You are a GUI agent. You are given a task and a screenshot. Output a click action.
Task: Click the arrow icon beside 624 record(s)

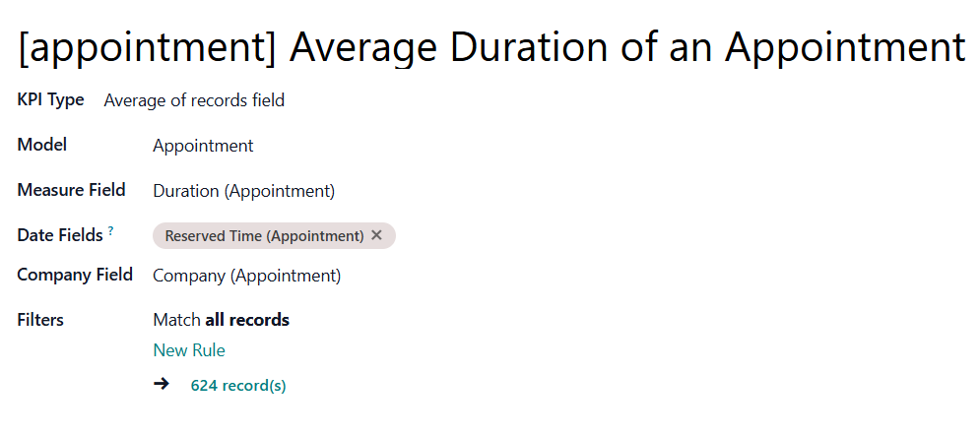click(163, 384)
